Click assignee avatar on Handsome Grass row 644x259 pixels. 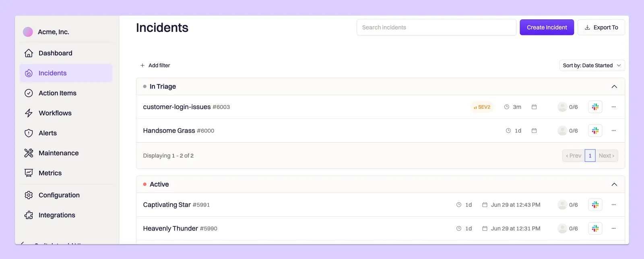tap(562, 131)
